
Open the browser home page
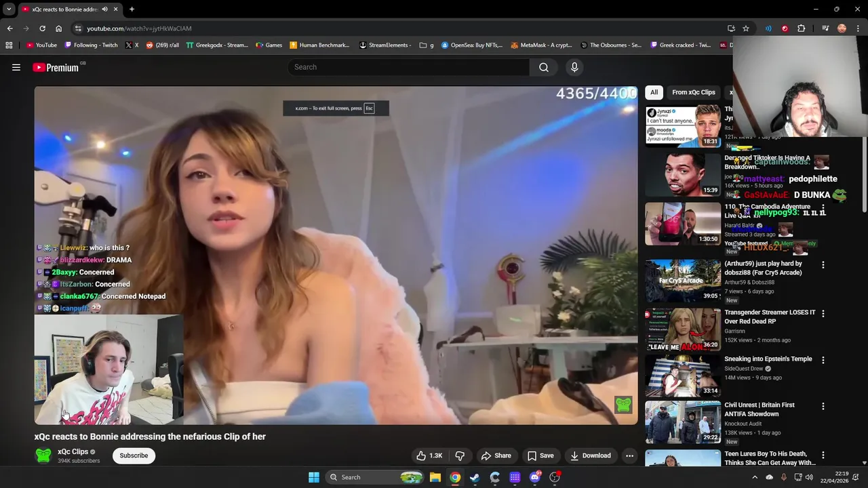[x=58, y=28]
